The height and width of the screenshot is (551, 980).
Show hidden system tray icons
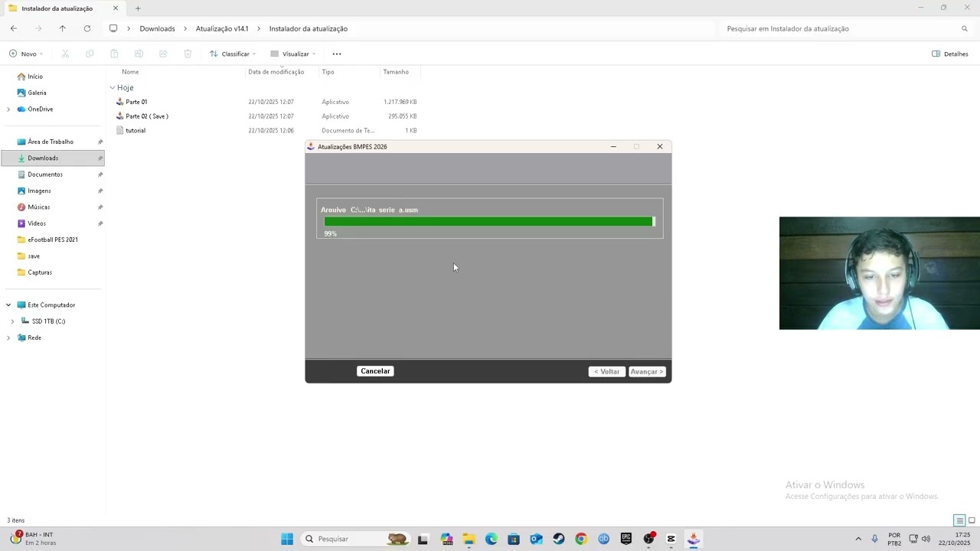858,540
